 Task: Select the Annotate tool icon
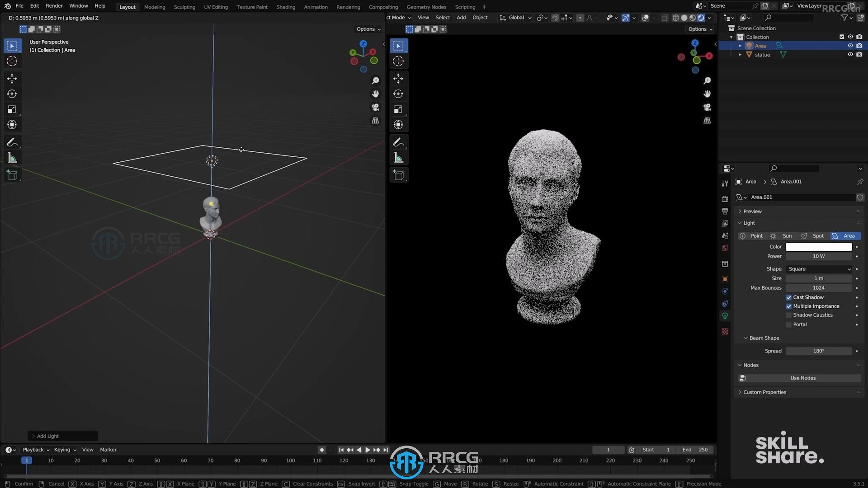pos(12,142)
